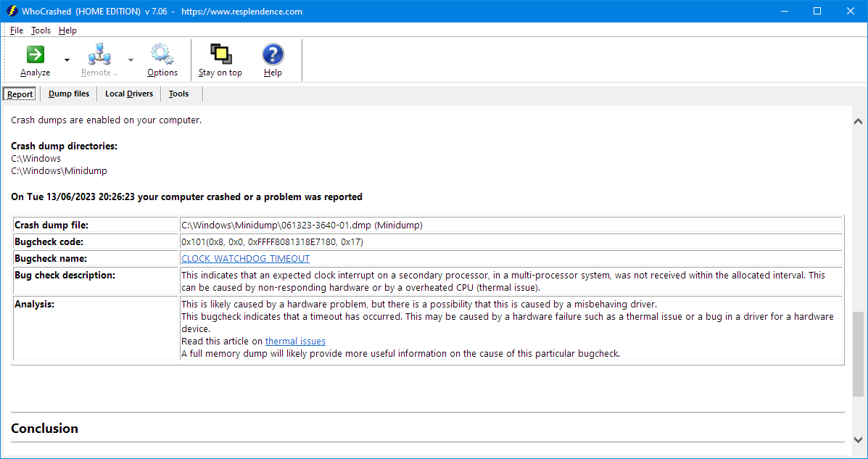Viewport: 868px width, 459px height.
Task: Click the 'Crash dump directories:' heading
Action: [65, 146]
